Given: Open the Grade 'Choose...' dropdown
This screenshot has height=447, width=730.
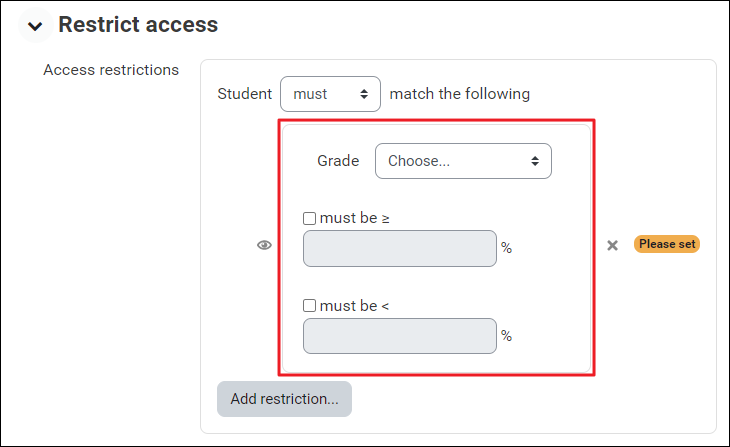Looking at the screenshot, I should (463, 161).
